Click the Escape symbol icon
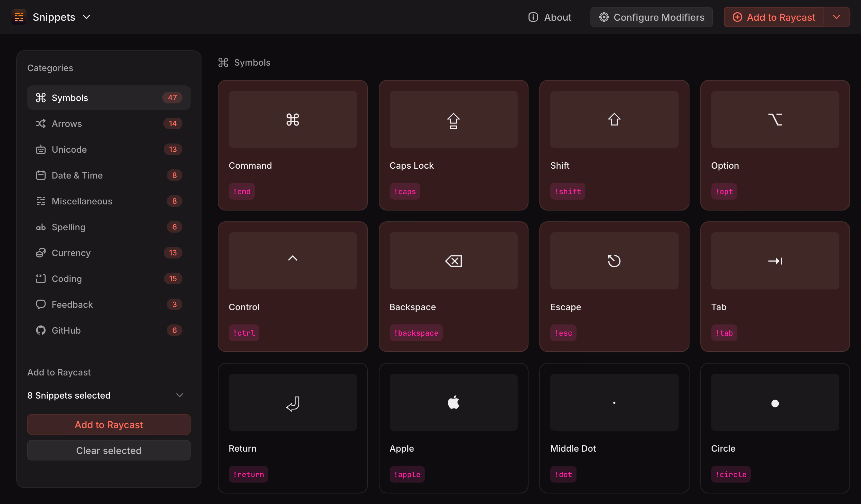Screen dimensions: 861x504 (614, 261)
